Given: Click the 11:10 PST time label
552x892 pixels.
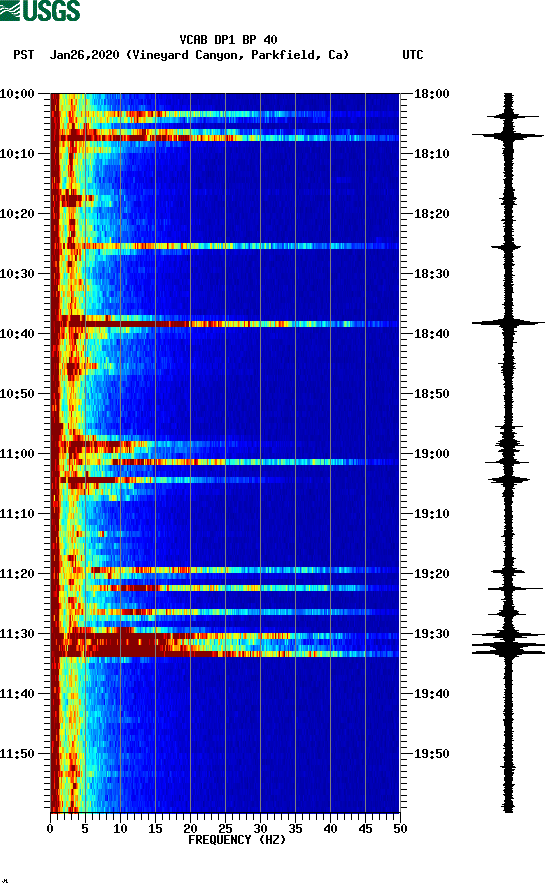Looking at the screenshot, I should (17, 514).
